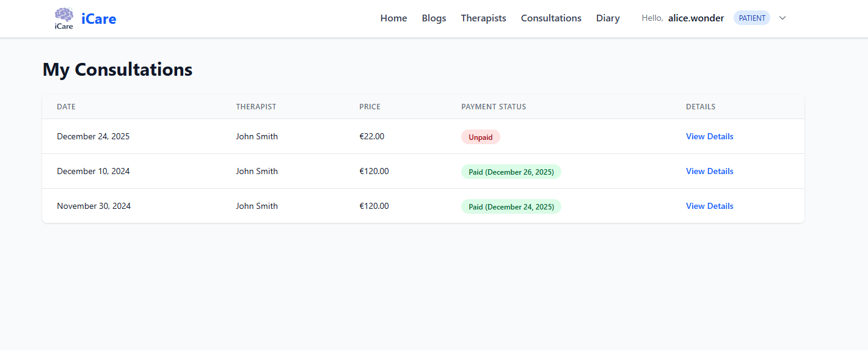Click the PATIENT role badge
The width and height of the screenshot is (868, 350).
(751, 18)
